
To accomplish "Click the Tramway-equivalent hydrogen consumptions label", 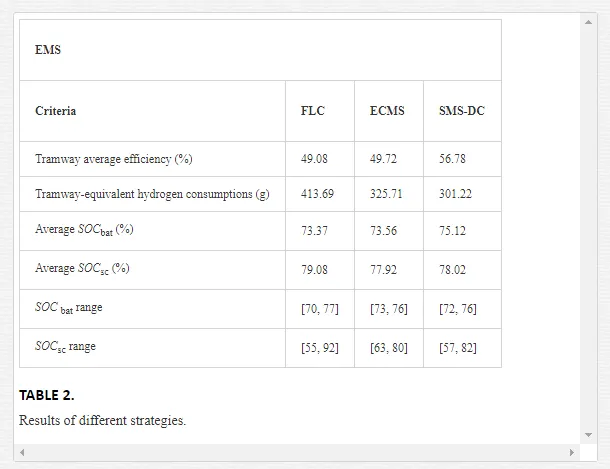I will tap(152, 194).
